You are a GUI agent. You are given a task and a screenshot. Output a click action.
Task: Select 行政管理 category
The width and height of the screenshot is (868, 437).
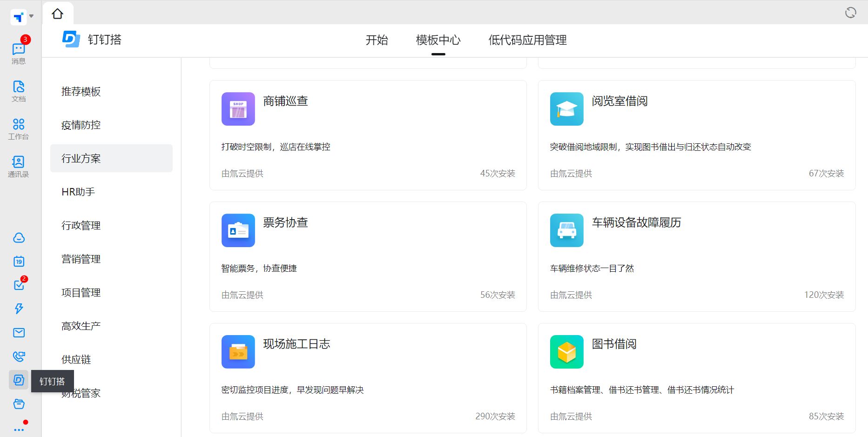[x=111, y=225]
